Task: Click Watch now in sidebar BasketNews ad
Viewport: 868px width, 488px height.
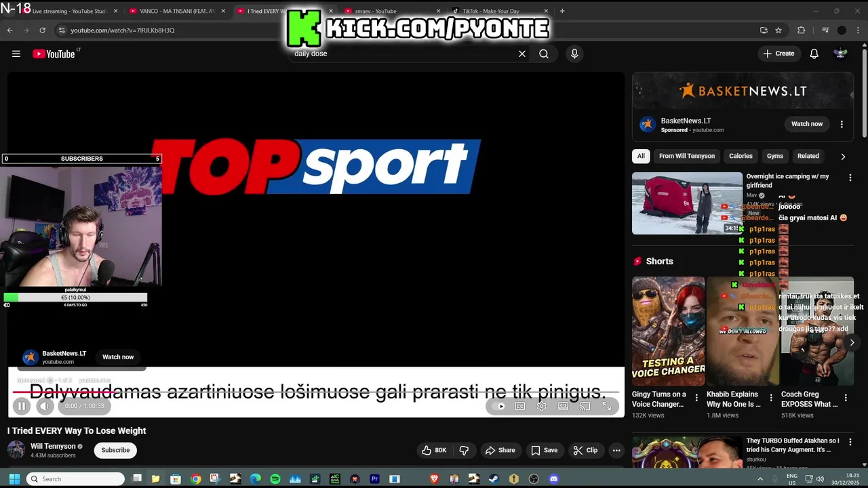Action: click(807, 124)
